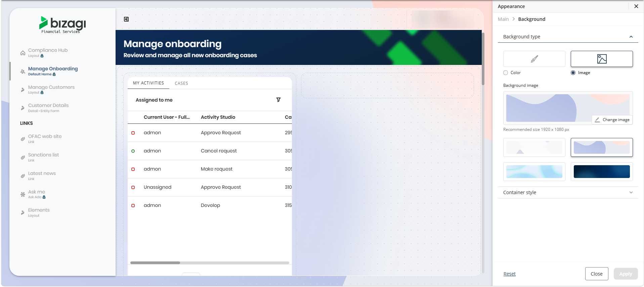Viewport: 644px width, 287px height.
Task: Click the Elements play icon
Action: [x=23, y=213]
